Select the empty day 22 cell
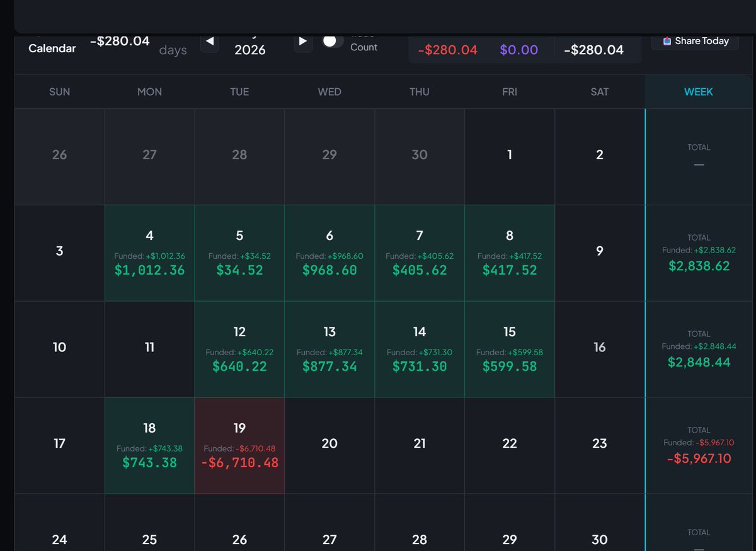The width and height of the screenshot is (756, 551). click(510, 446)
